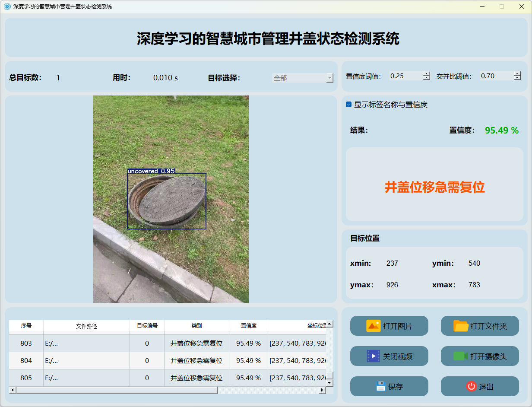Click the red power icon for 退出

(x=471, y=386)
